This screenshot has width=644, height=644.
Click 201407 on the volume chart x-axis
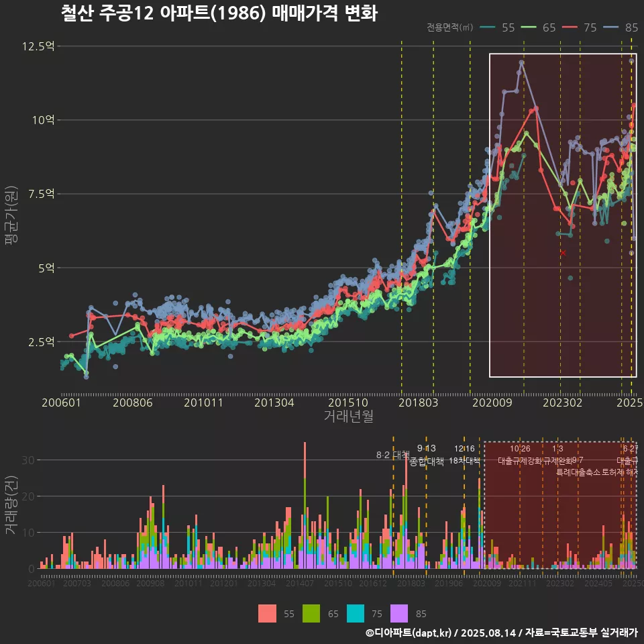point(300,583)
